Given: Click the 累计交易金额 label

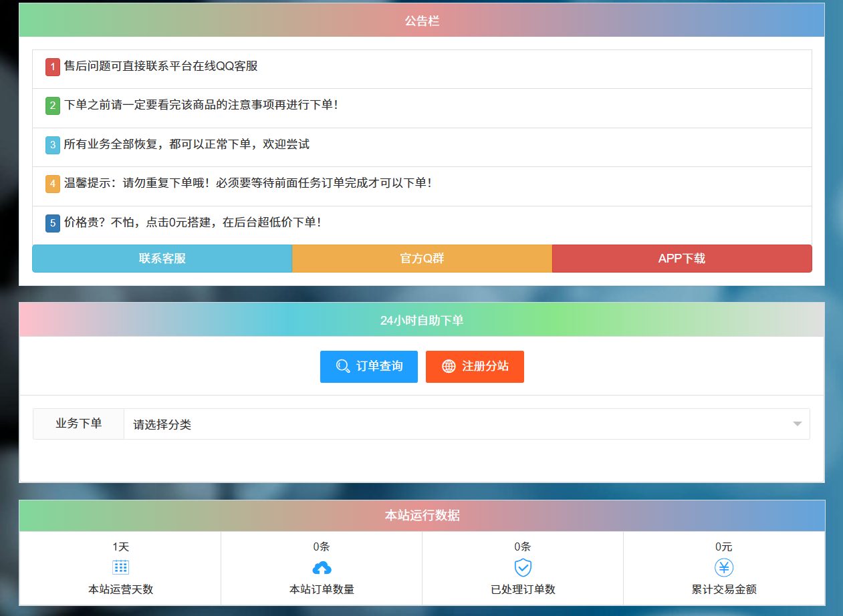Looking at the screenshot, I should click(x=724, y=589).
